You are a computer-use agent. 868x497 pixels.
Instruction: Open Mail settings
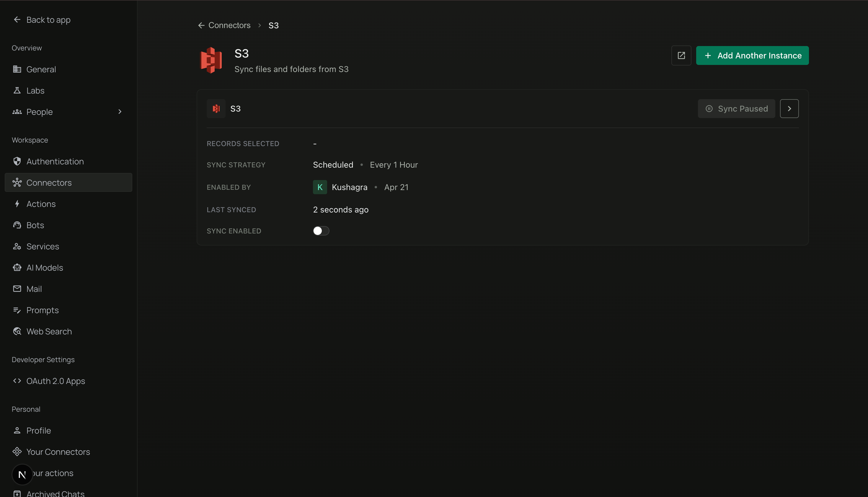[68, 289]
